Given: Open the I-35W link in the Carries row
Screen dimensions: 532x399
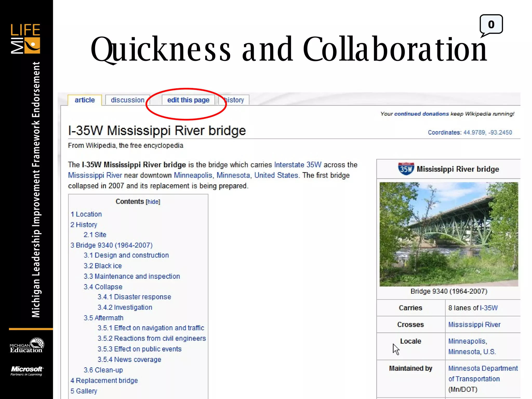Looking at the screenshot, I should point(489,308).
